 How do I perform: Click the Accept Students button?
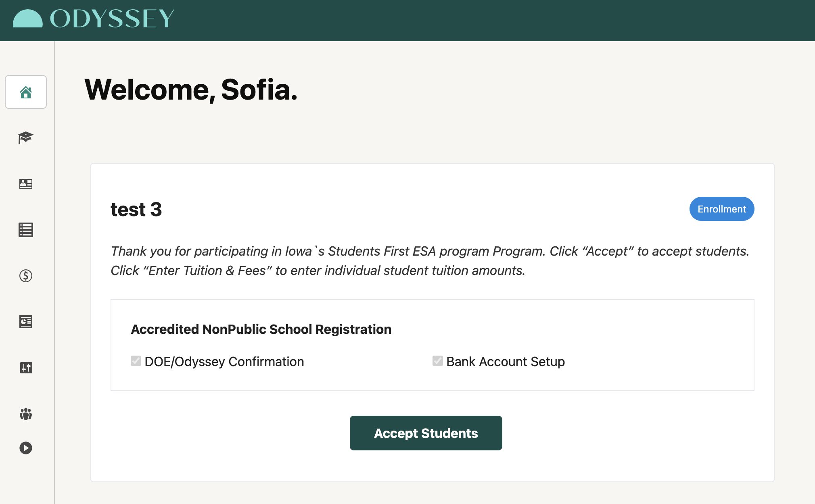426,433
